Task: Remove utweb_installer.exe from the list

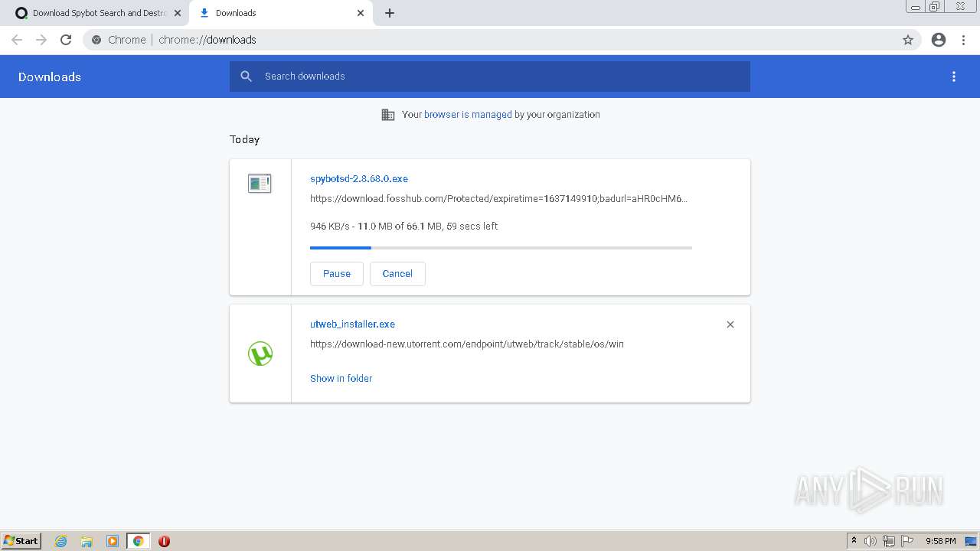Action: [730, 324]
